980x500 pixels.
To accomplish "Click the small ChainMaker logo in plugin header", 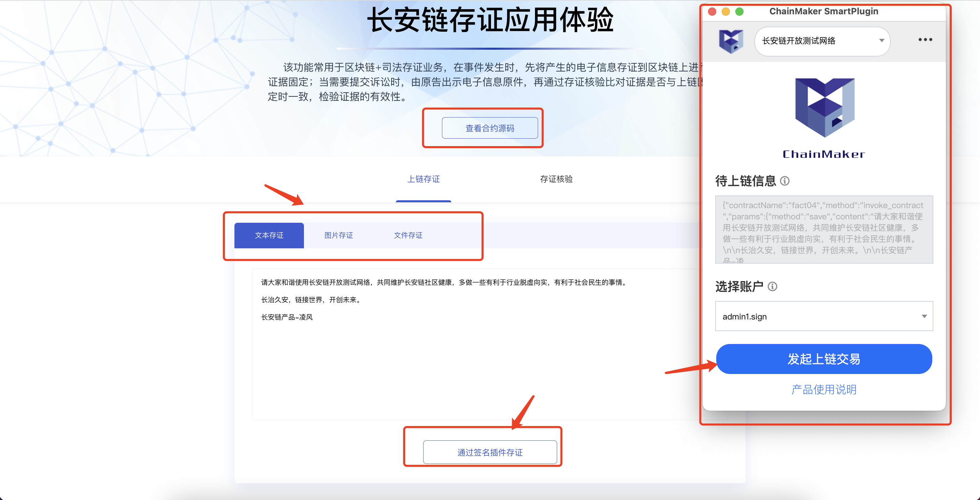I will coord(731,41).
